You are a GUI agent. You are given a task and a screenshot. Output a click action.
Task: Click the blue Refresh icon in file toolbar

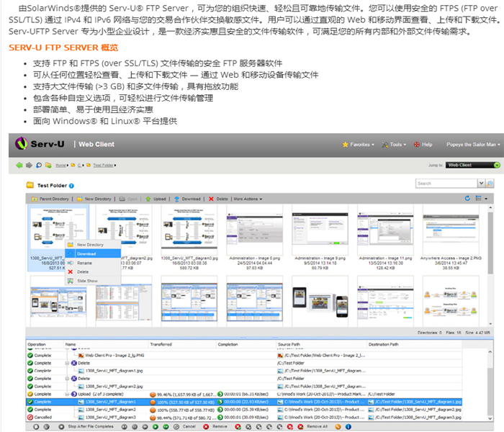pyautogui.click(x=467, y=198)
